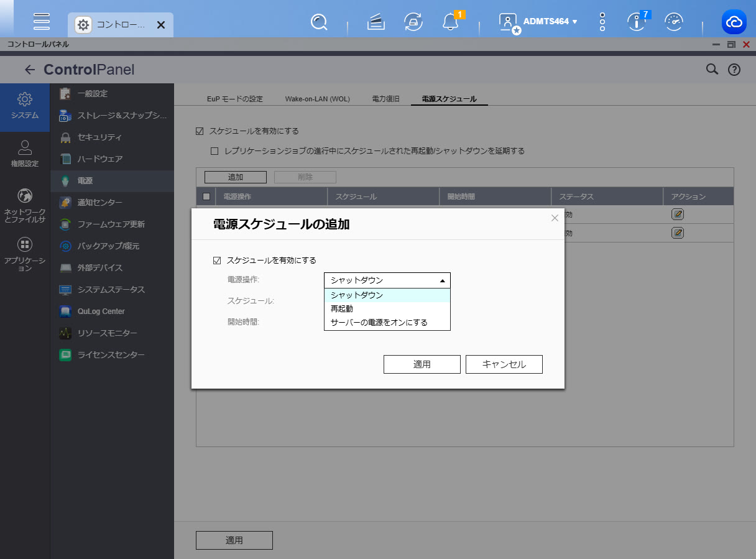Click 適用 button in the dialog
Viewport: 756px width, 559px height.
[422, 364]
